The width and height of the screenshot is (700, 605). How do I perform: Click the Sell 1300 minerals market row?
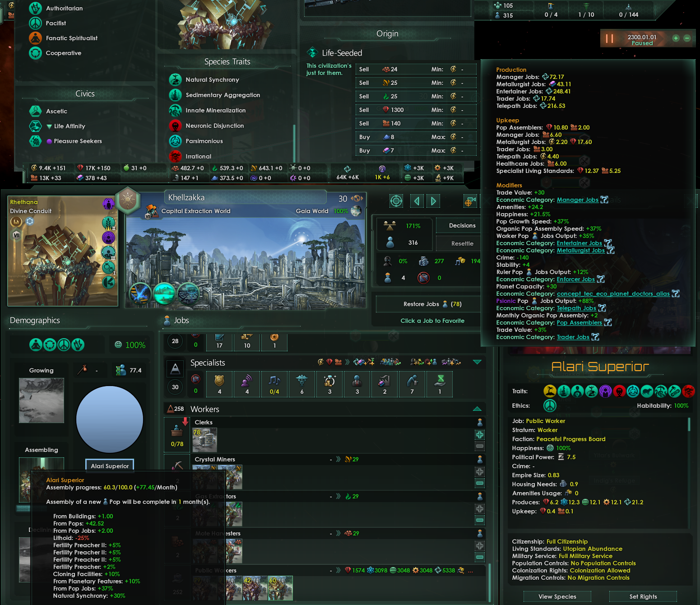point(416,110)
